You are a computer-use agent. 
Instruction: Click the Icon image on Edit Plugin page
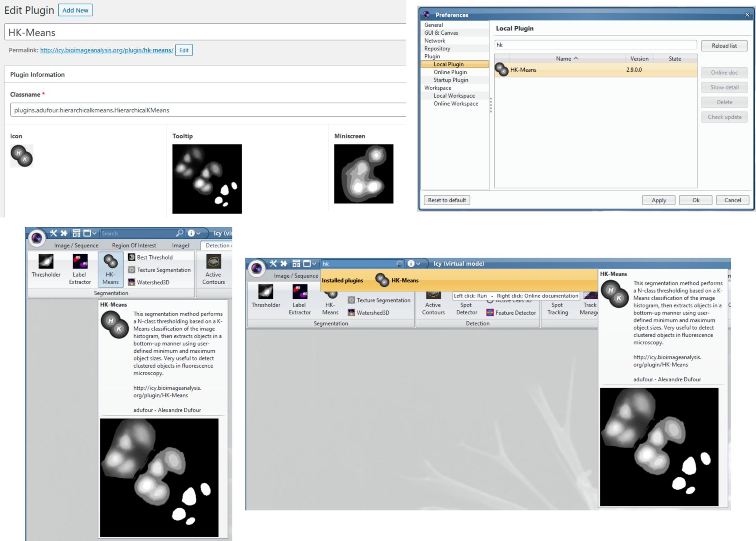pyautogui.click(x=22, y=156)
